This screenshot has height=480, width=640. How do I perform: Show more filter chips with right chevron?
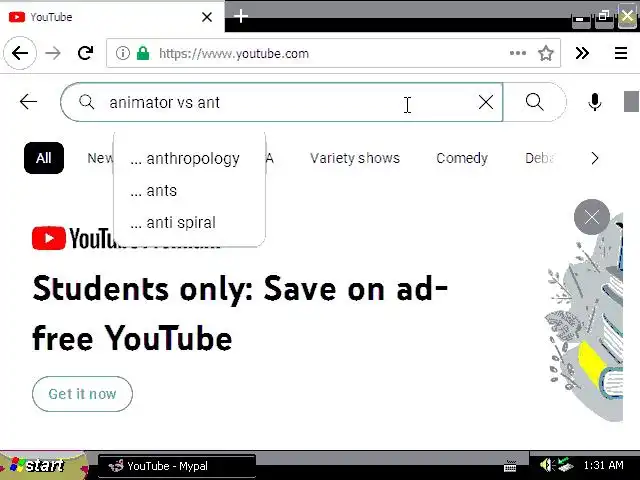pyautogui.click(x=595, y=158)
